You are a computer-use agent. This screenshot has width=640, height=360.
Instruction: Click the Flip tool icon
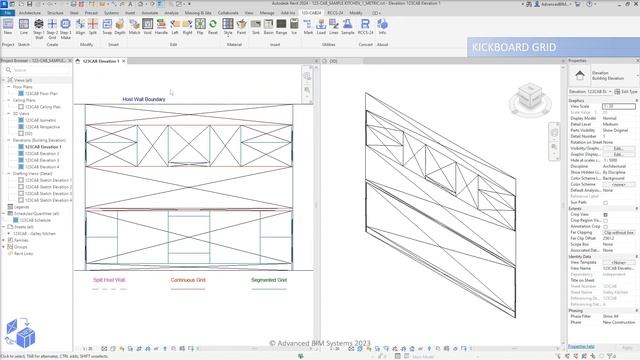pyautogui.click(x=200, y=26)
